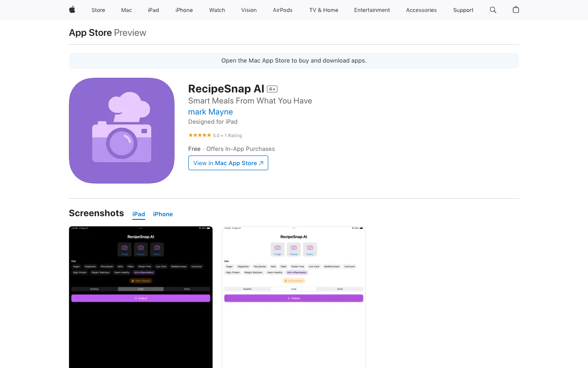Open the Mac menu item

coord(126,10)
